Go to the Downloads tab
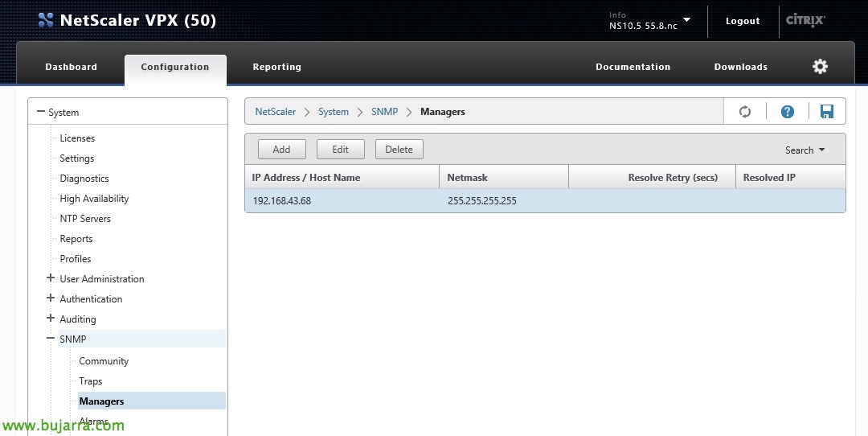 [741, 67]
